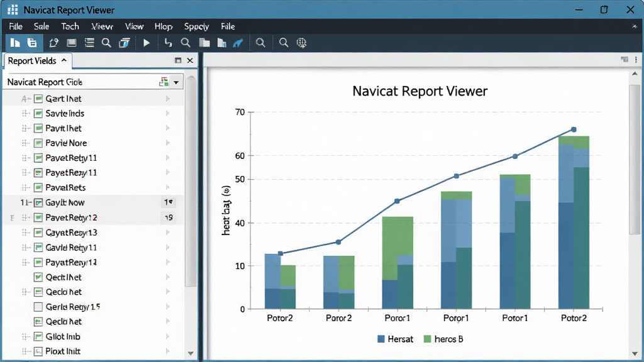Click the right arrow on Gart Inet row
This screenshot has height=362, width=644.
[x=167, y=99]
